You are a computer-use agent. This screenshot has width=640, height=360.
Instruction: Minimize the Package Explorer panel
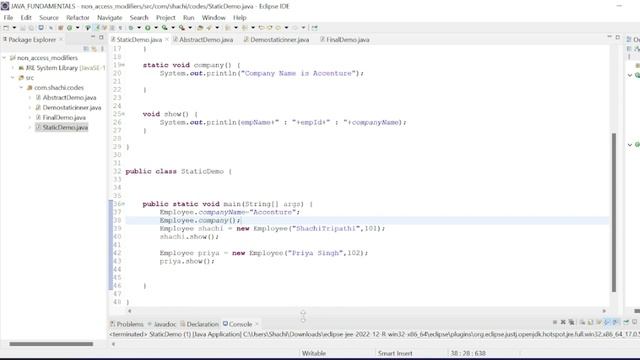[93, 37]
